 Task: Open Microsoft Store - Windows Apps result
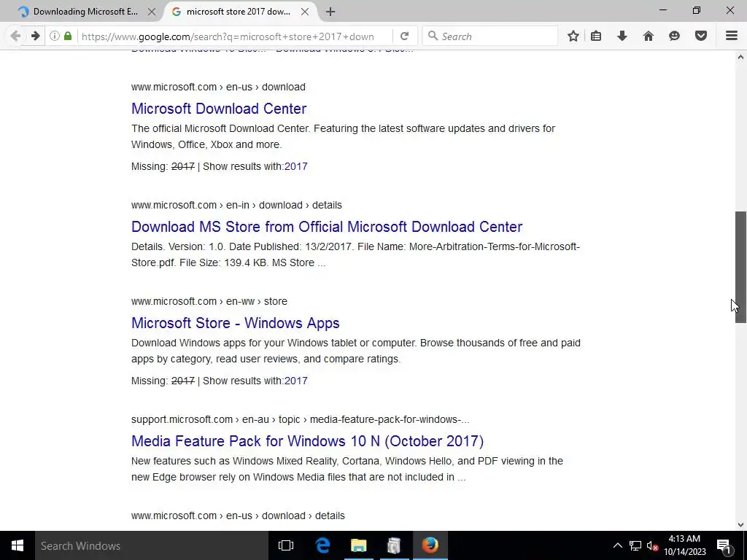pos(236,323)
